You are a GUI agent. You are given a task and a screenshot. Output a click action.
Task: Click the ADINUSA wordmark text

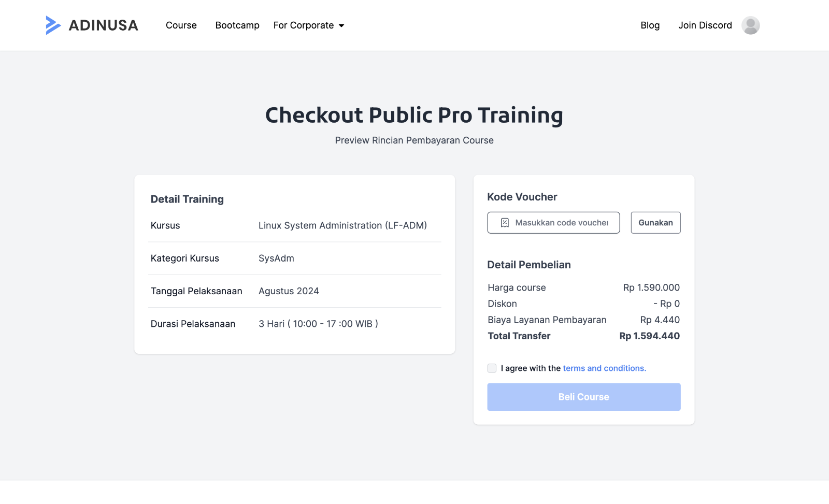(104, 25)
